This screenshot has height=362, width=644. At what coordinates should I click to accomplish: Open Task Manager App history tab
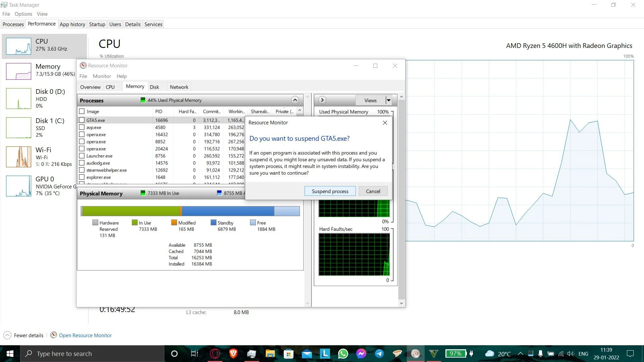tap(72, 24)
